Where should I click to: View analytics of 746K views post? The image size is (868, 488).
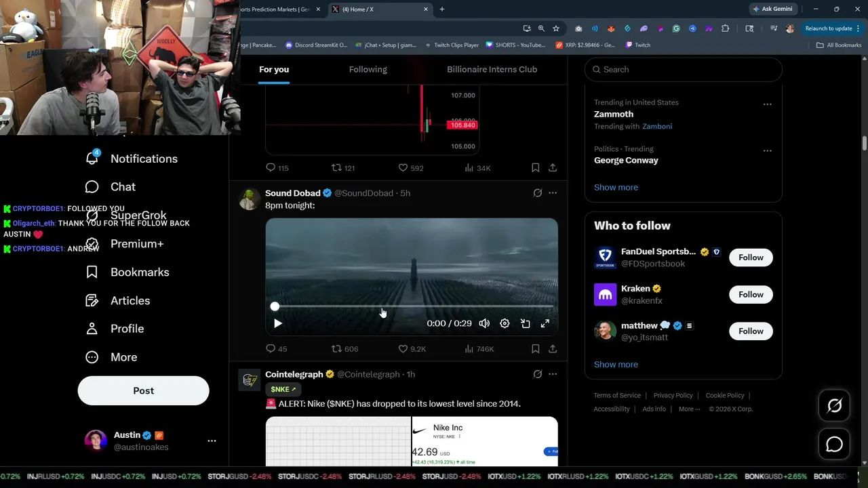[x=479, y=349]
